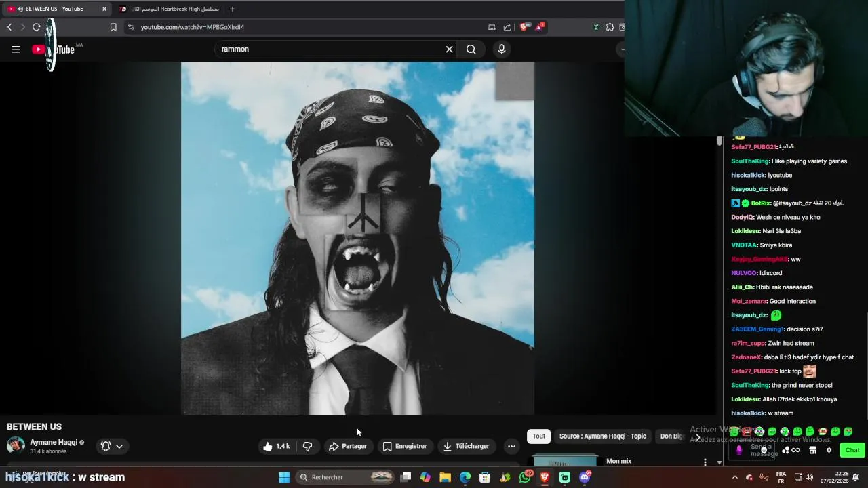Click the green Chat send button
This screenshot has height=488, width=868.
[852, 450]
